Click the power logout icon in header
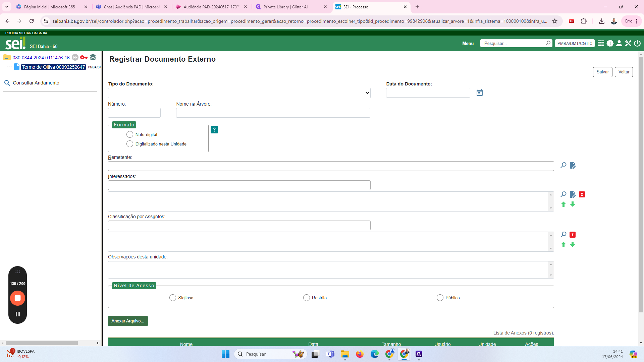Image resolution: width=644 pixels, height=362 pixels. (x=637, y=43)
